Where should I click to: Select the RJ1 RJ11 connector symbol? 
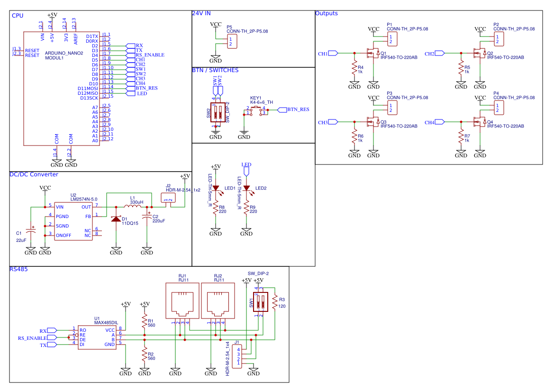click(x=182, y=301)
